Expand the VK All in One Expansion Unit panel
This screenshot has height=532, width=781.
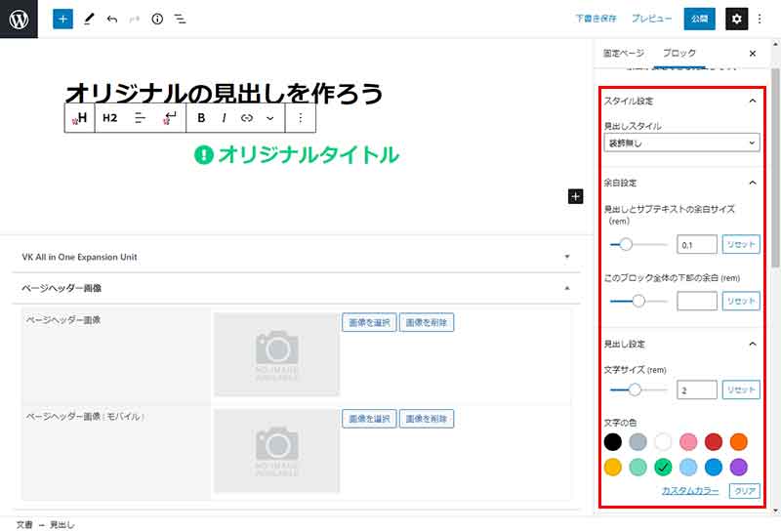click(566, 257)
